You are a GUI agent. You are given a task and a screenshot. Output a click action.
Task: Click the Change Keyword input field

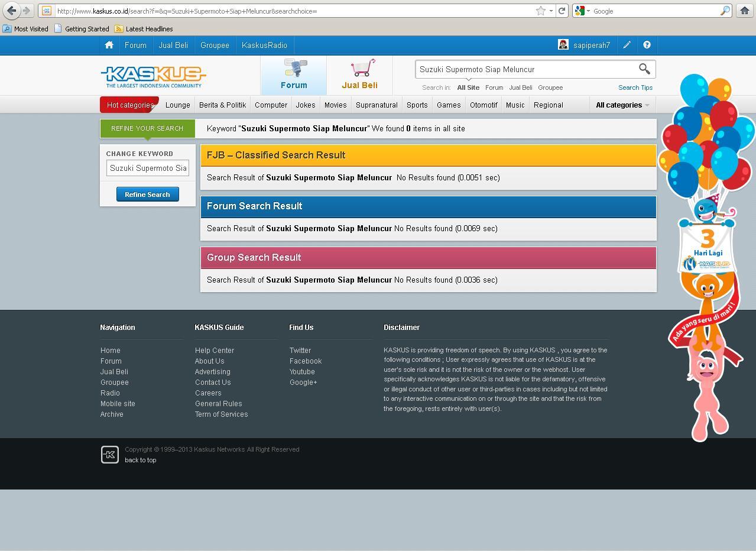tap(148, 168)
